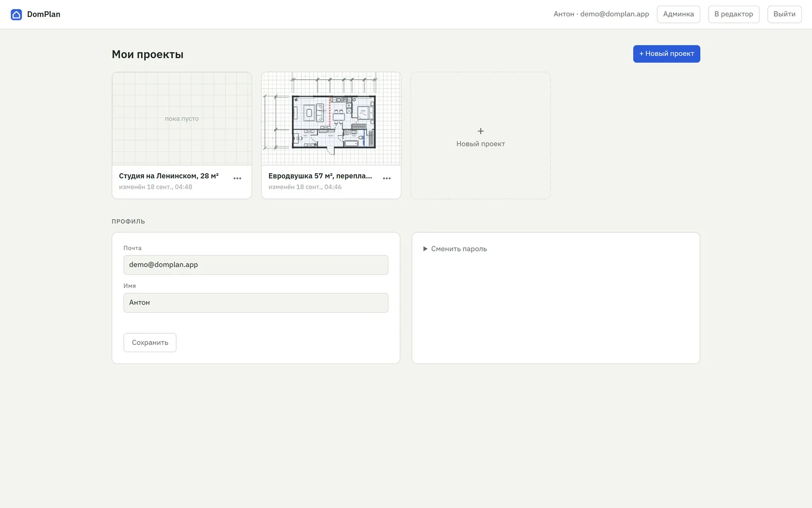
Task: Click the Евродвушка 57 м², перепла... title
Action: (x=320, y=176)
